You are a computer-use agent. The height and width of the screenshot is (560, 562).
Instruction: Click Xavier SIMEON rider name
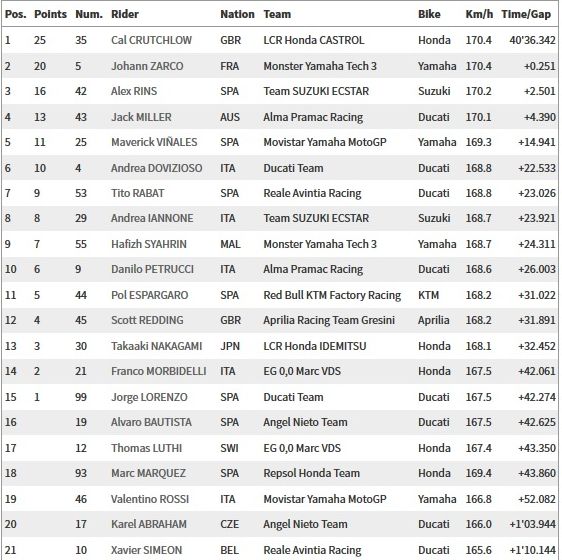click(x=146, y=550)
